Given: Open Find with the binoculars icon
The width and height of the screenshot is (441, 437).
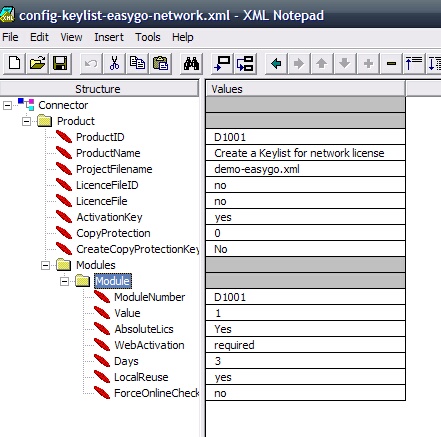Looking at the screenshot, I should [191, 63].
